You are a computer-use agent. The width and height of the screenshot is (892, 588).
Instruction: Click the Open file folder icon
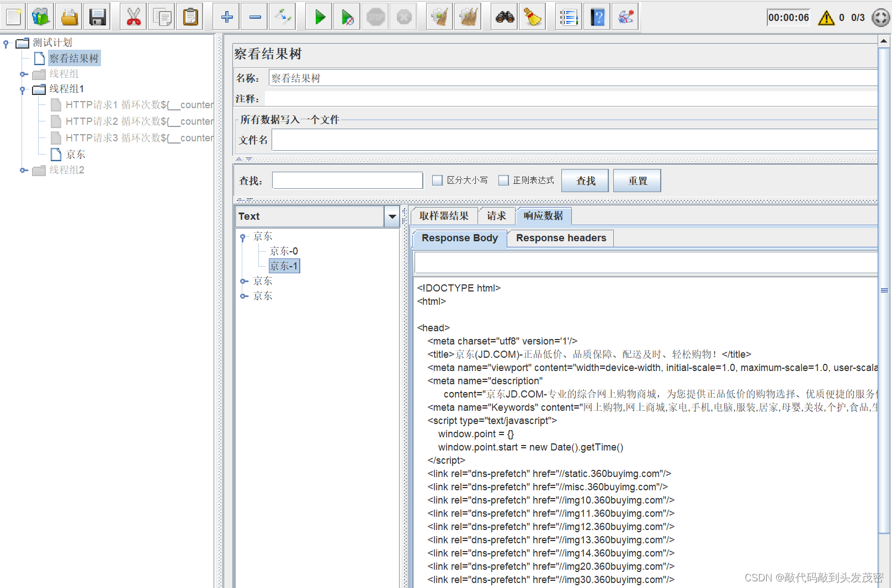[x=70, y=17]
